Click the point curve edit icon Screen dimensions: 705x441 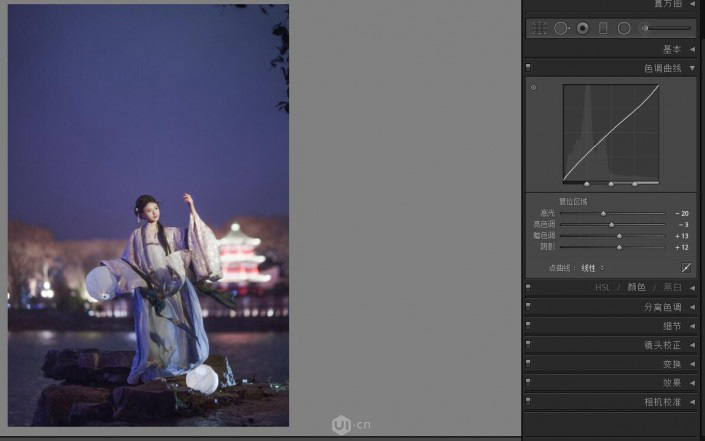pyautogui.click(x=686, y=268)
